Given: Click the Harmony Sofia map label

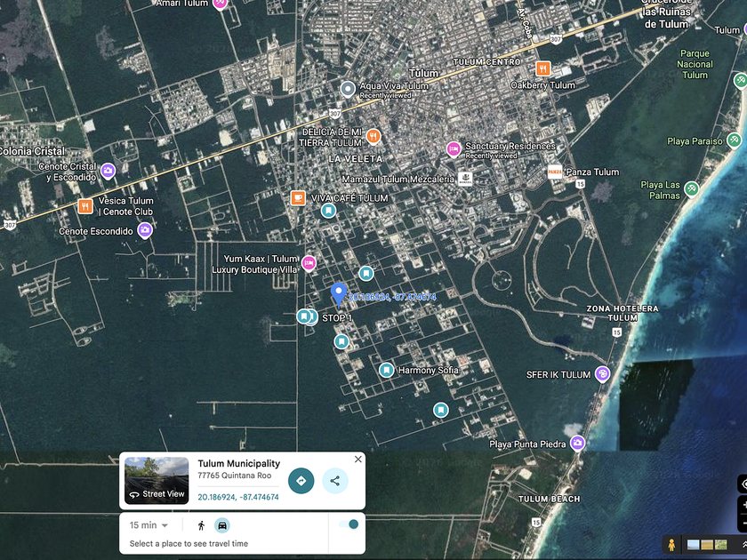Looking at the screenshot, I should click(429, 370).
